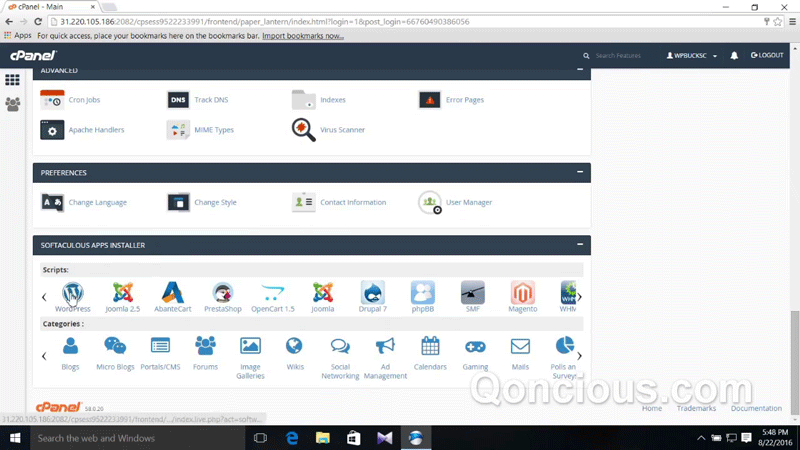Collapse the Advanced section

580,70
